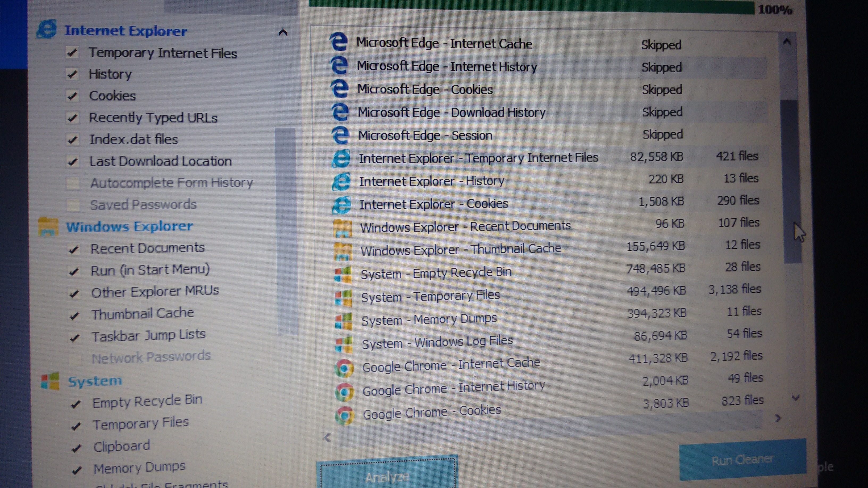The image size is (868, 488).
Task: Uncheck the IE History checkbox
Action: coord(72,74)
